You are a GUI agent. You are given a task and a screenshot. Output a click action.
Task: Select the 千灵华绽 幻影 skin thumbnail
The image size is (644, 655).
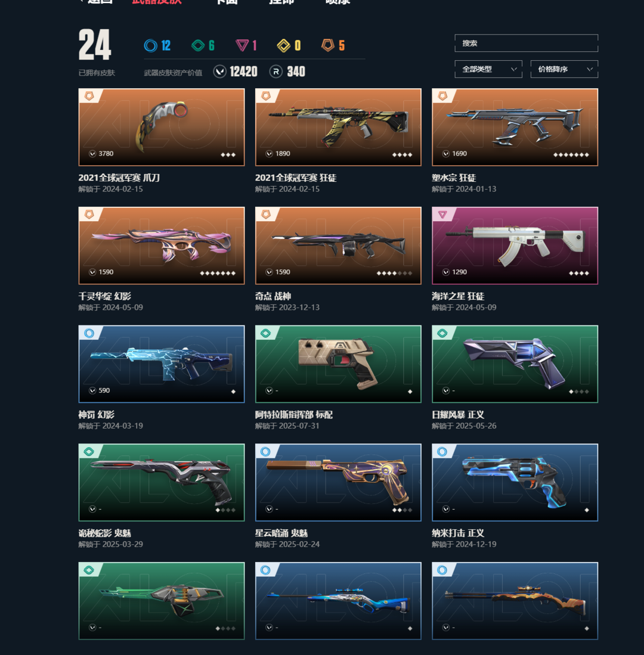[162, 246]
